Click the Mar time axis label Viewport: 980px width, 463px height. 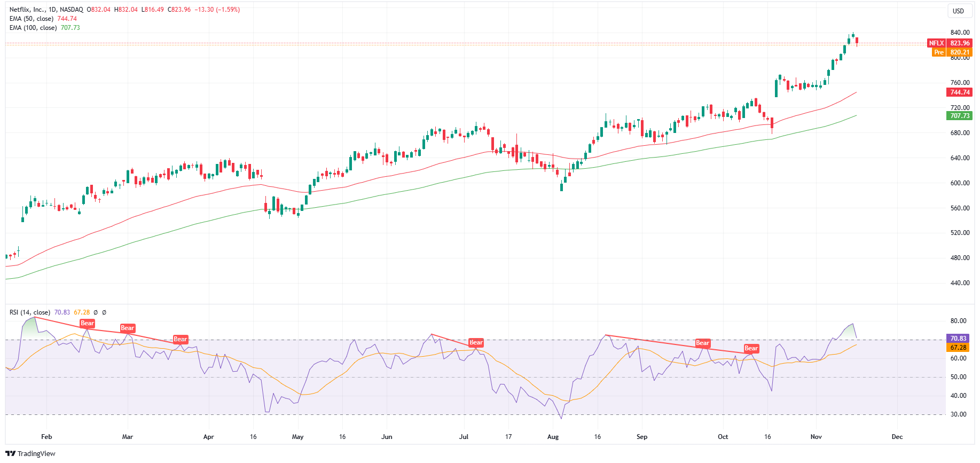(x=128, y=437)
